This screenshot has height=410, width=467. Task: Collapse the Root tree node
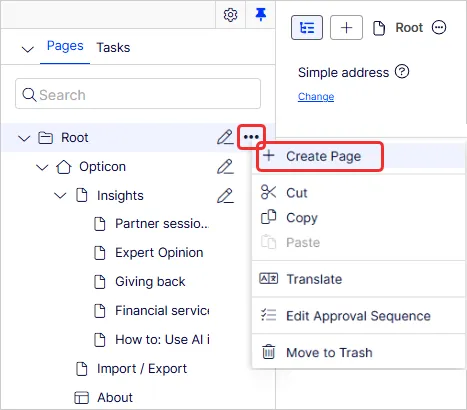(x=24, y=138)
